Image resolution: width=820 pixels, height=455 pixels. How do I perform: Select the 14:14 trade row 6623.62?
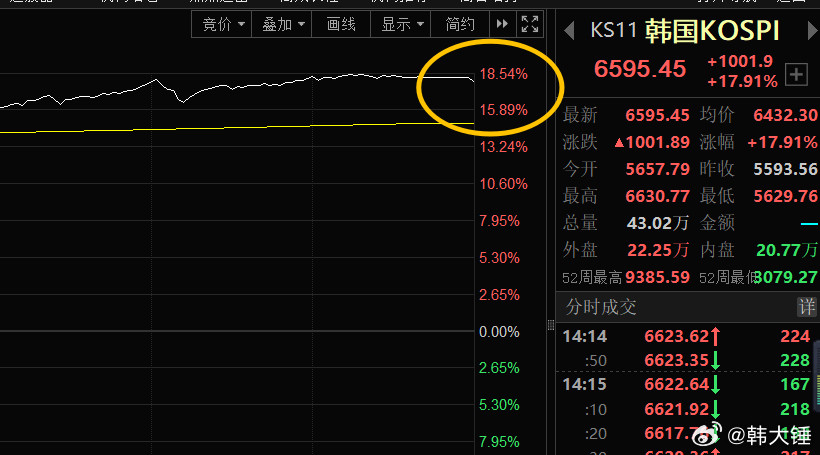(688, 336)
